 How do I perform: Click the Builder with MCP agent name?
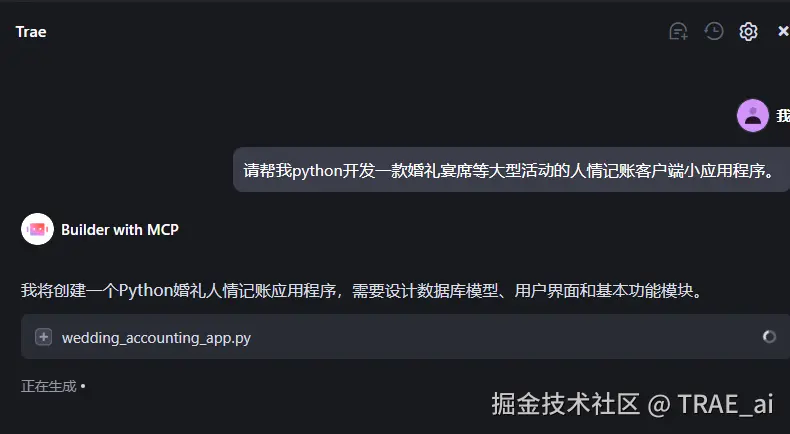(120, 230)
